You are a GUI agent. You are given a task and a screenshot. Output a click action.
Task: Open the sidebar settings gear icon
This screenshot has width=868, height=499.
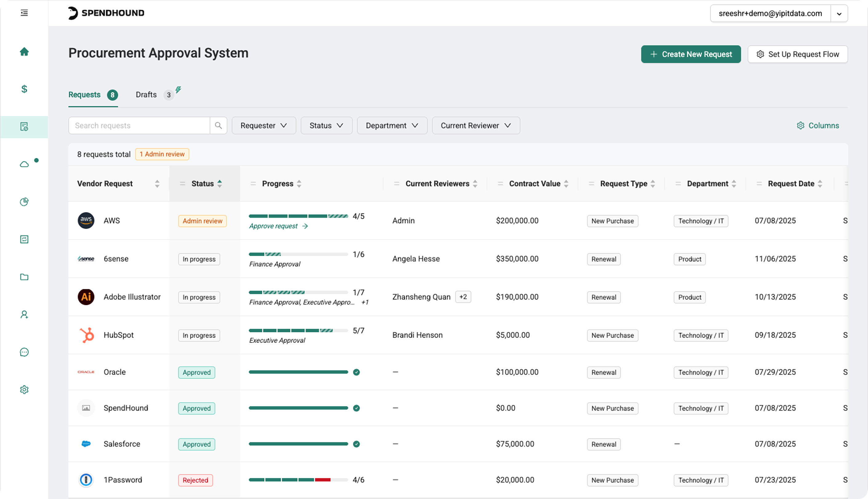[24, 390]
